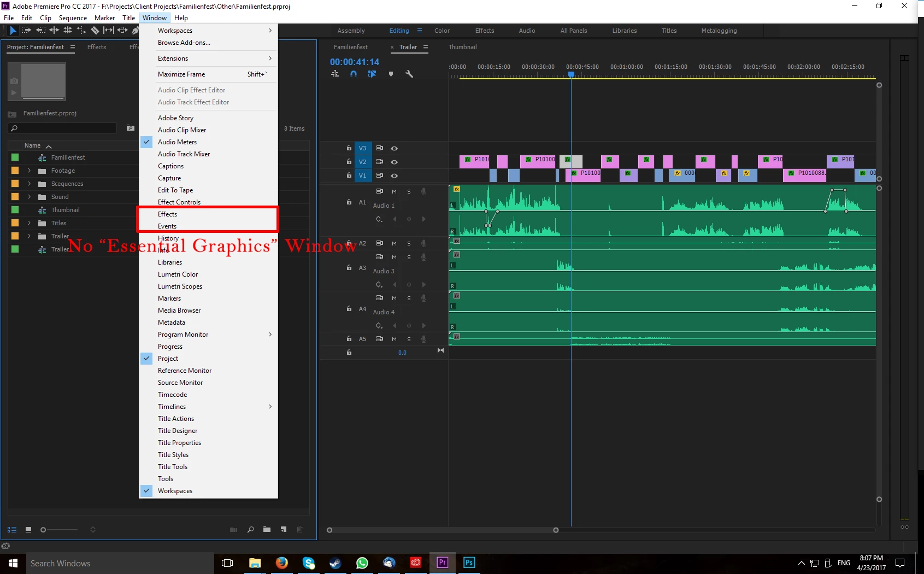Switch to Color workspace tab
924x574 pixels.
click(x=442, y=31)
